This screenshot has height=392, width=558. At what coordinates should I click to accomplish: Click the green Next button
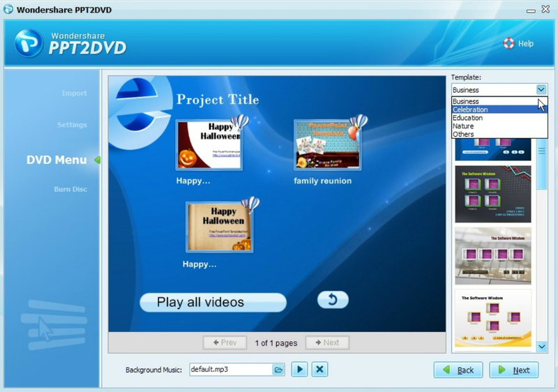(514, 370)
